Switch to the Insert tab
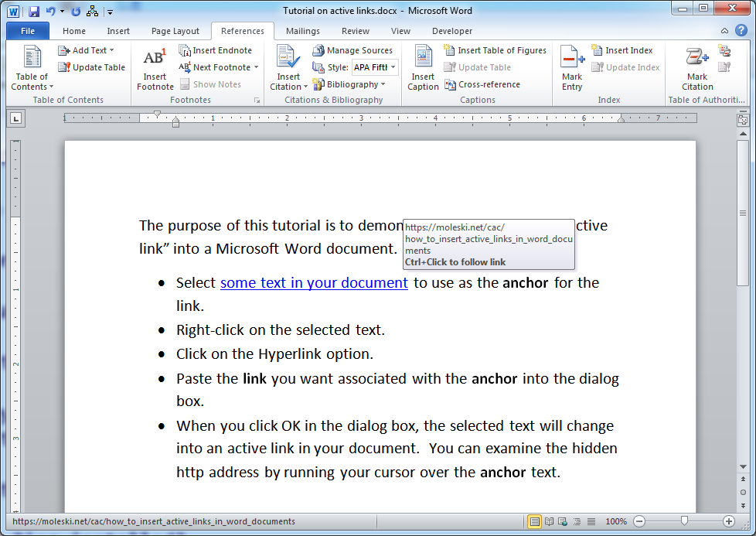The width and height of the screenshot is (756, 536). 118,31
